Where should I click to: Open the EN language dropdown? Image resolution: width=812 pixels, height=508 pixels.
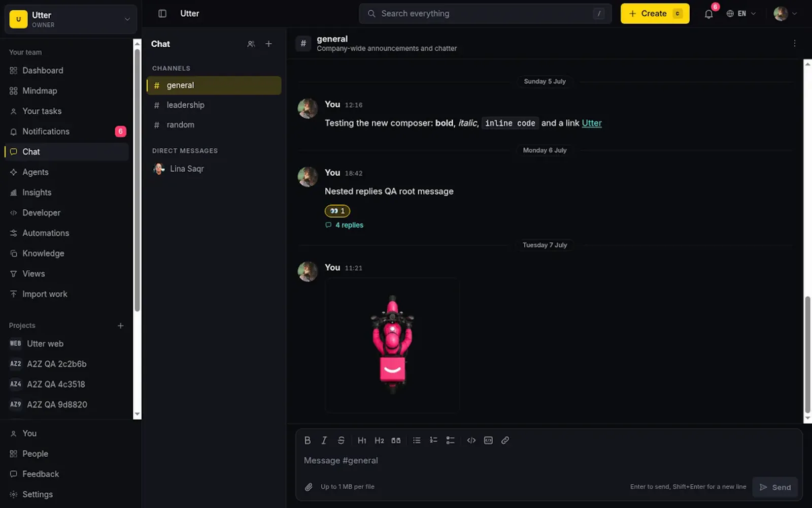click(x=741, y=14)
